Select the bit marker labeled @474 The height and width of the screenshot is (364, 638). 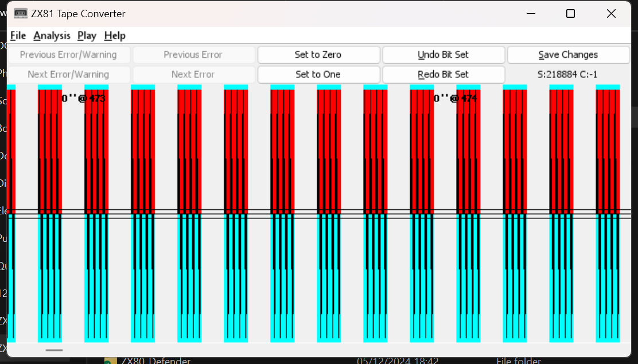tap(456, 99)
